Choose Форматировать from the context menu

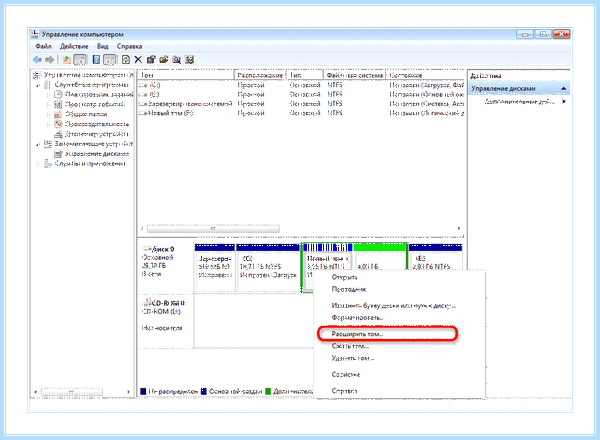pyautogui.click(x=399, y=318)
